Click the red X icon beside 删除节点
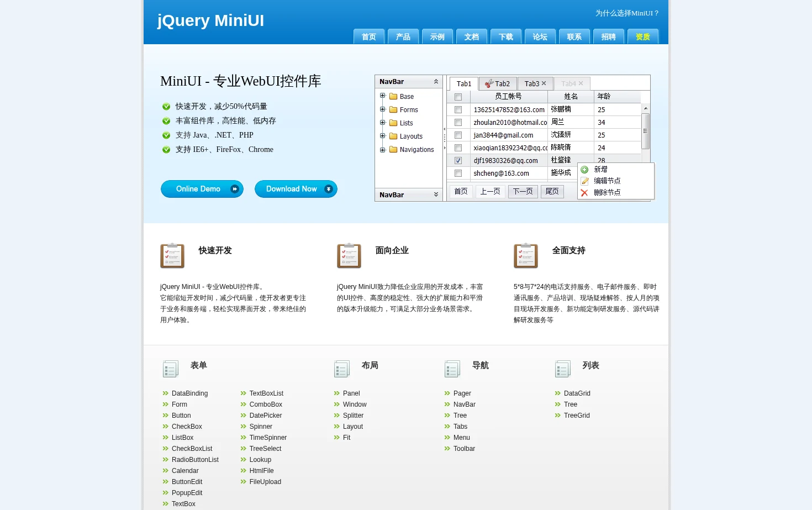 584,192
